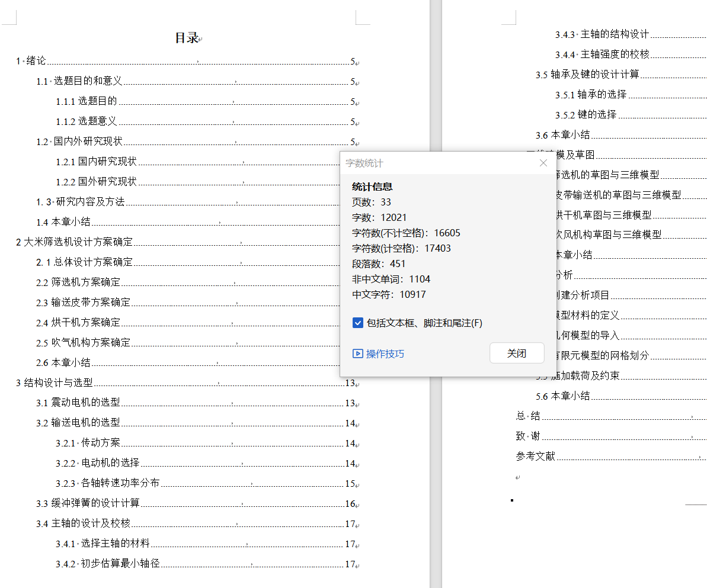The height and width of the screenshot is (588, 707).
Task: Click the contents entry 3.3 缓冲弹簧的设计计算
Action: pyautogui.click(x=198, y=504)
